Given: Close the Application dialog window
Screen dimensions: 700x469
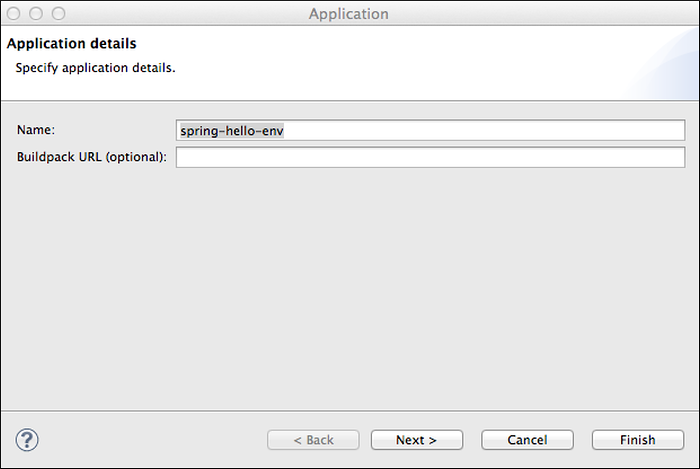Looking at the screenshot, I should [x=17, y=14].
